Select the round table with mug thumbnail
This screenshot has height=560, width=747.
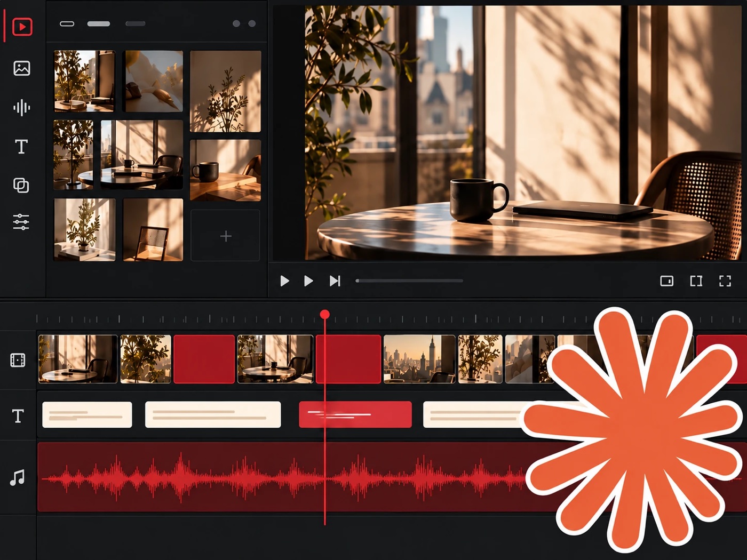(142, 155)
